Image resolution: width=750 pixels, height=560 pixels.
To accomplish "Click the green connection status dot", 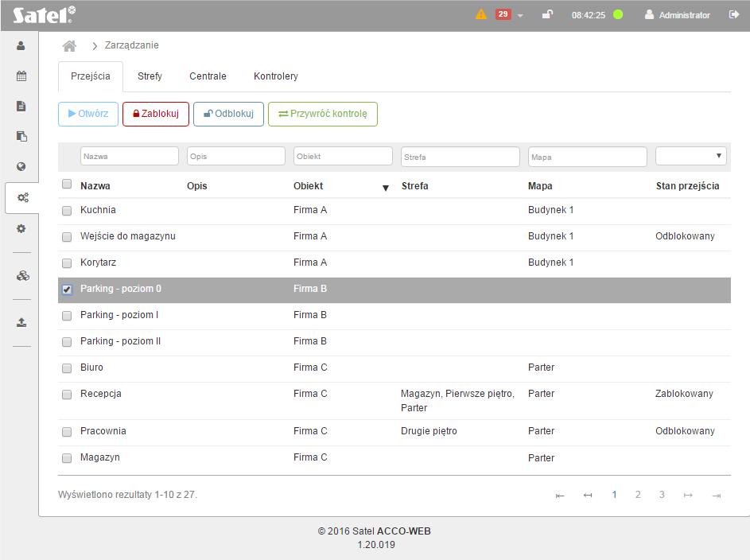I will pyautogui.click(x=618, y=14).
